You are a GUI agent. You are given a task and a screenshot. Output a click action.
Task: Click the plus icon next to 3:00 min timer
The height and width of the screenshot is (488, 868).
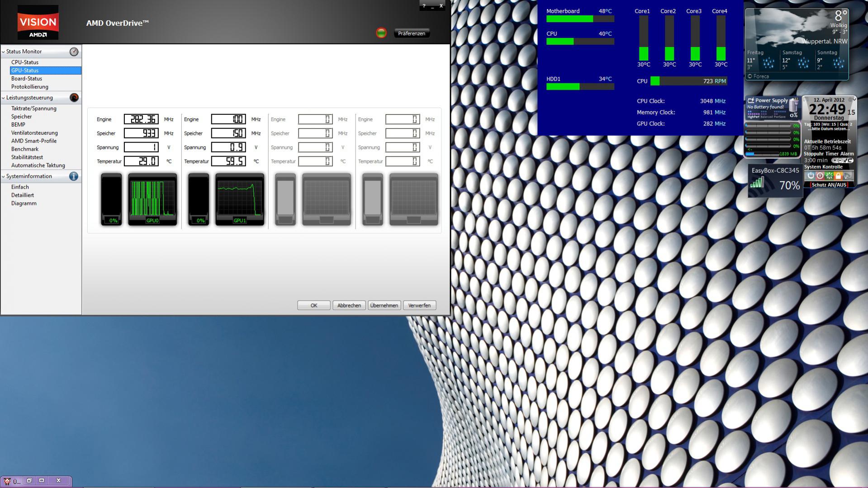click(x=835, y=161)
